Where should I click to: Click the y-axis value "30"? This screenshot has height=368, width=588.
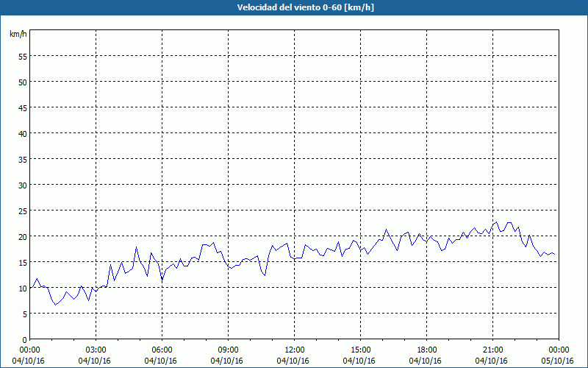23,185
